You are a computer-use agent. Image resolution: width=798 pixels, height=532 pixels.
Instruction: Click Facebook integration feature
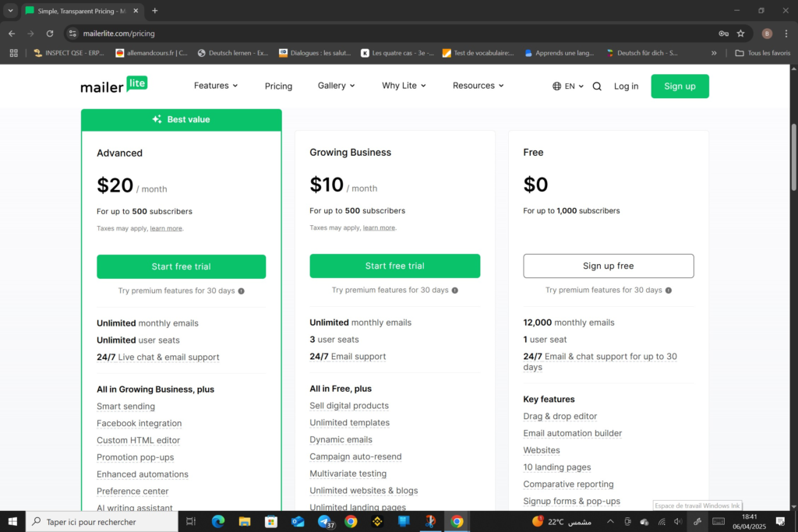pos(139,423)
